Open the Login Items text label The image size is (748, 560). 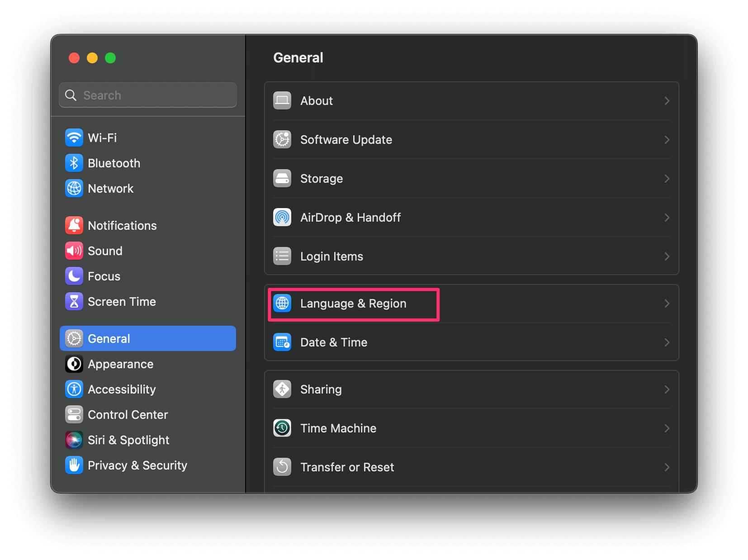[331, 256]
